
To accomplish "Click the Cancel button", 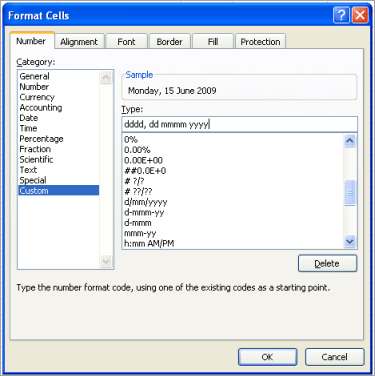I will click(334, 357).
